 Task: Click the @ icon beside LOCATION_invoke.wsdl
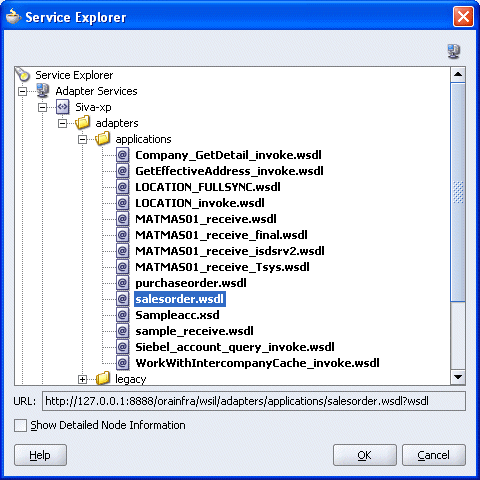[122, 203]
